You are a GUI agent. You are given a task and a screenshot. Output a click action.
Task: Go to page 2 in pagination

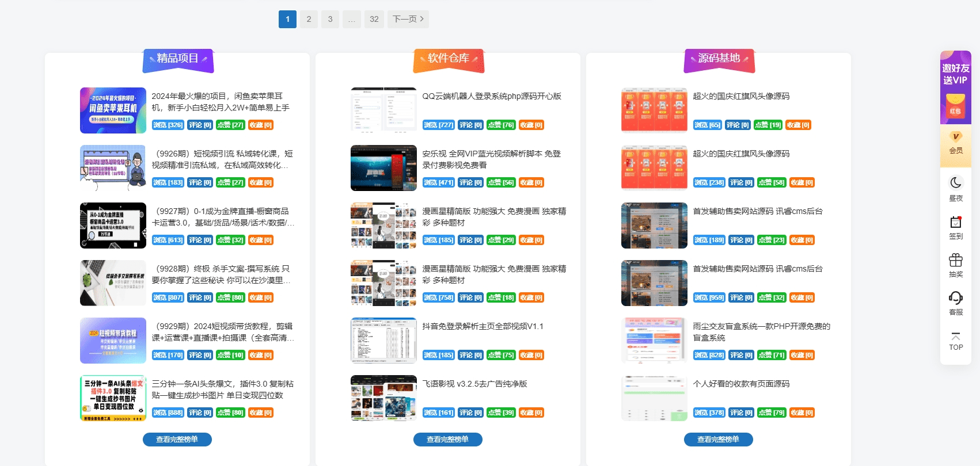(309, 19)
